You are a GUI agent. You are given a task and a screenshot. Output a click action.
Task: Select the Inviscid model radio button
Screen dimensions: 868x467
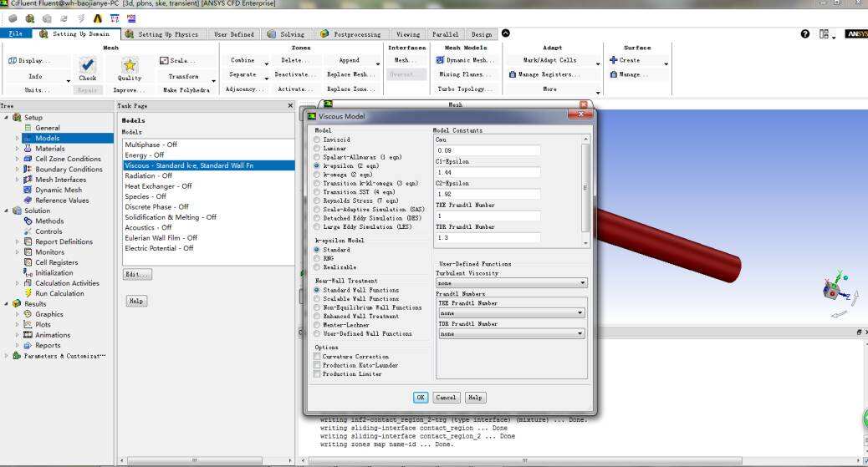[317, 140]
